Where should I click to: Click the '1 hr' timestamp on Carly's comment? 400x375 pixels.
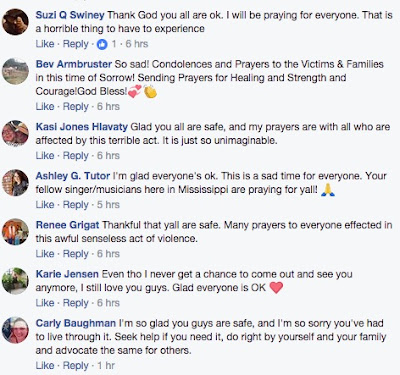tap(106, 365)
